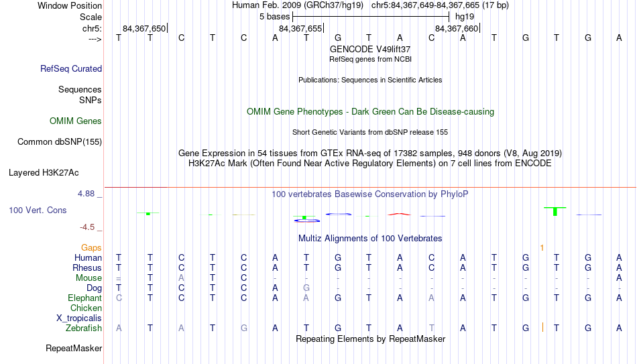The image size is (637, 364).
Task: Click the RefSeq Curated track label
Action: click(71, 68)
